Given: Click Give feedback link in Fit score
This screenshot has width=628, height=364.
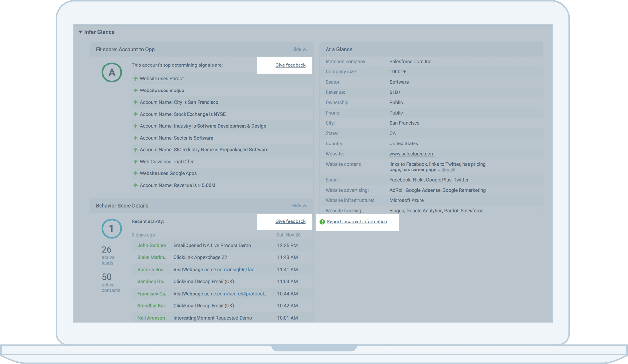Looking at the screenshot, I should pos(291,65).
